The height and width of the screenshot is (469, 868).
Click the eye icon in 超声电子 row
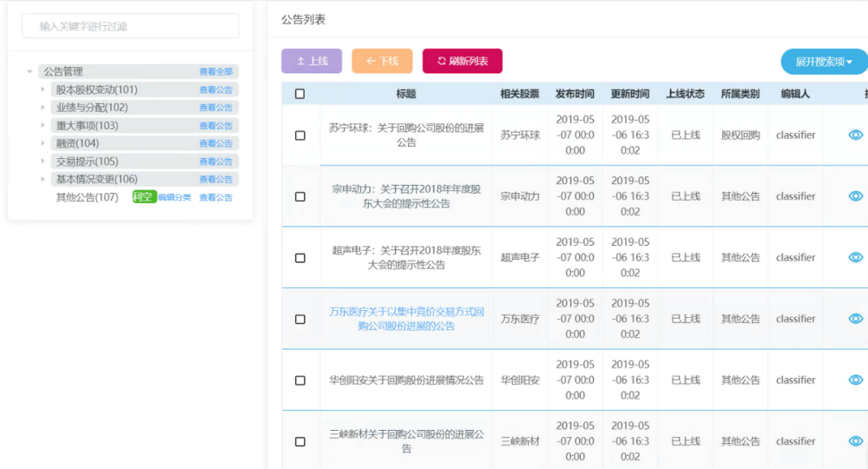855,257
